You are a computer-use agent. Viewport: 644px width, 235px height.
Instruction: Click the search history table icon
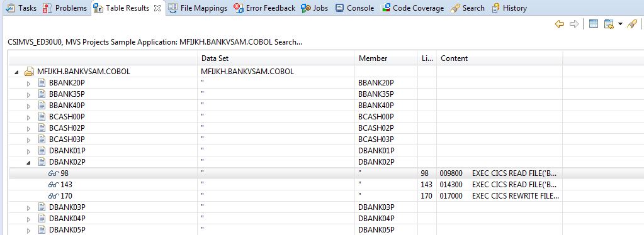[609, 25]
